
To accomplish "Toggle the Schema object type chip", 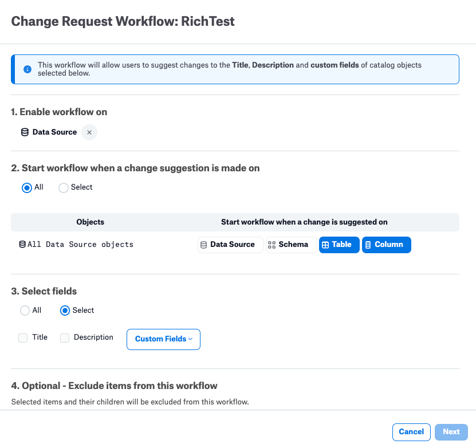I will (291, 245).
